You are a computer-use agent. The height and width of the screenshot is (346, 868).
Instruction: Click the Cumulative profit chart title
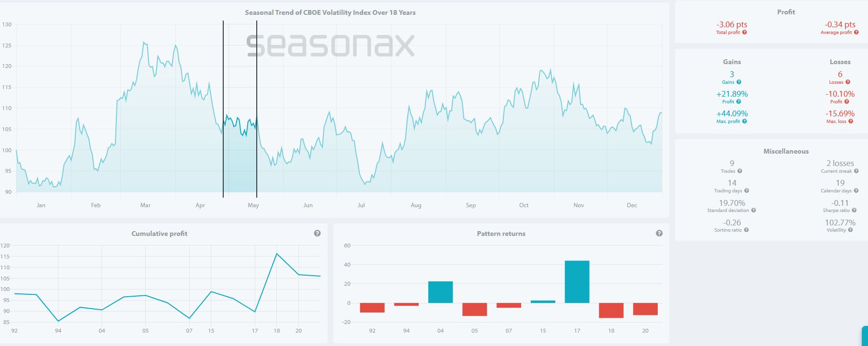click(x=160, y=234)
